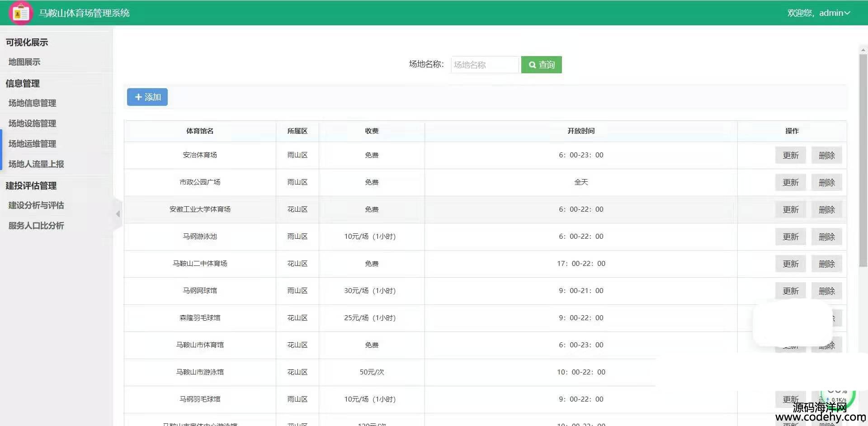
Task: Select the 马鞍山市游泳馆 name cell
Action: tap(200, 372)
